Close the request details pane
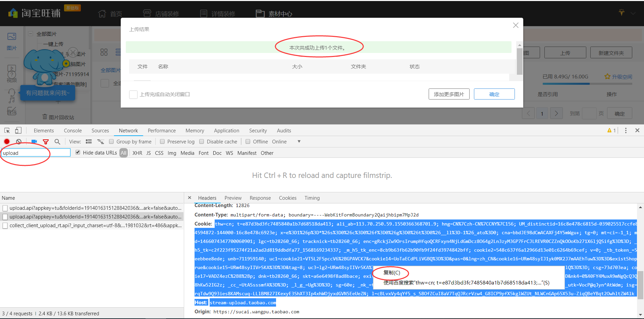 (x=190, y=198)
